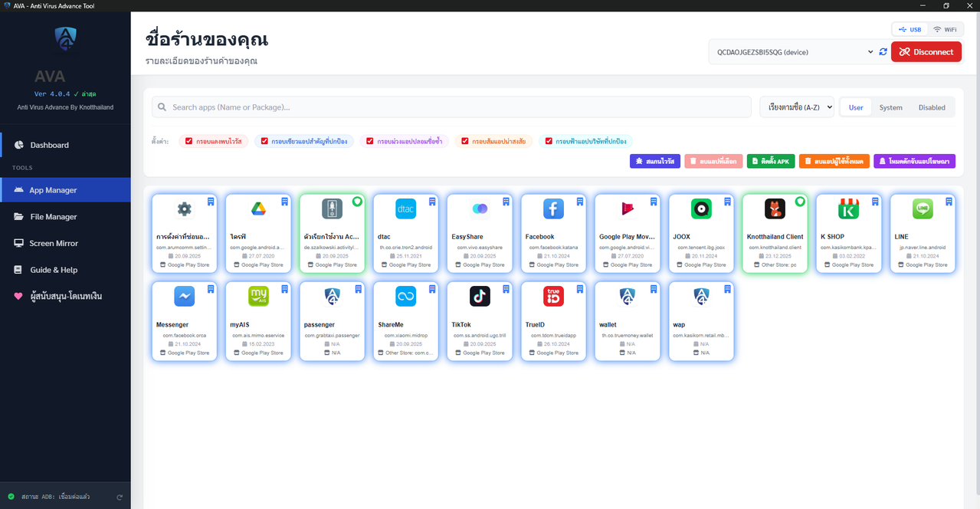Select the K SHOP app icon
The image size is (980, 509).
tap(849, 209)
